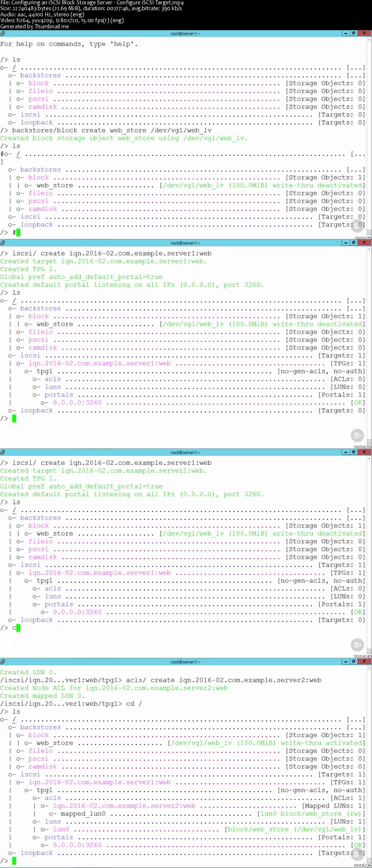The image size is (372, 868).
Task: Click the server2:web ACL row with 'Mapped LUNs: 1'
Action: tap(202, 806)
